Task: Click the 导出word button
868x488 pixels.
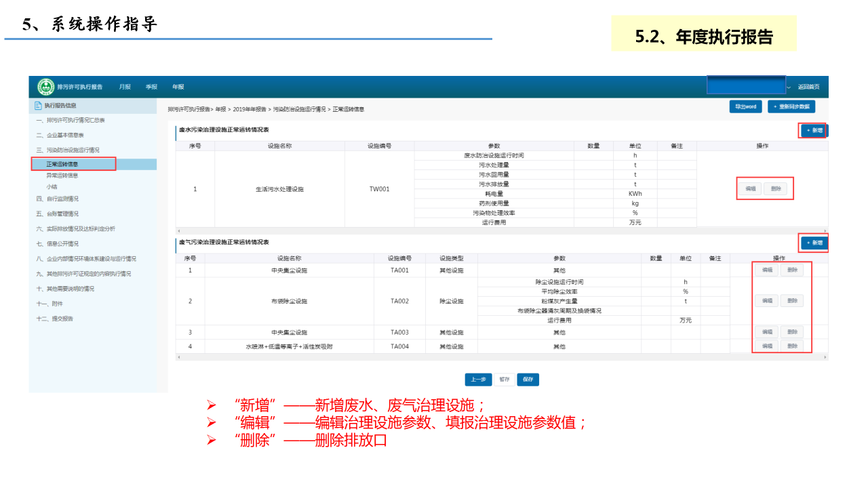Action: click(x=745, y=106)
